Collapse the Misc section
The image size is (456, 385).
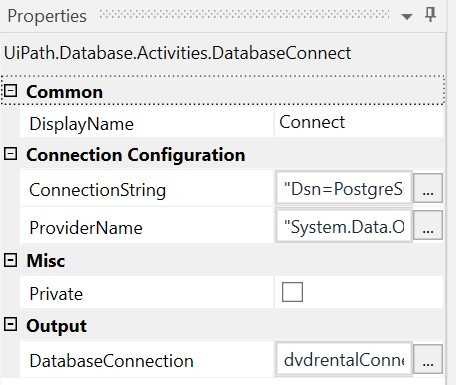[10, 260]
